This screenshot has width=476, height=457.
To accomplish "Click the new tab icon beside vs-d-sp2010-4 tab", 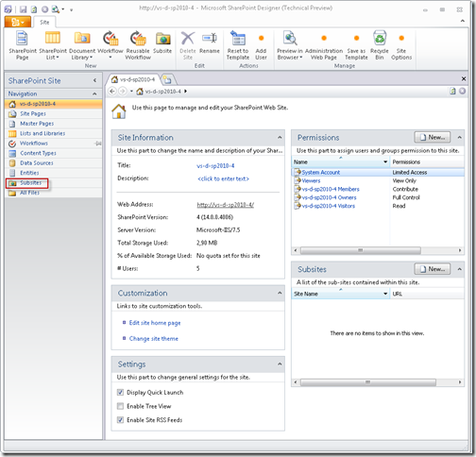I will (x=167, y=80).
